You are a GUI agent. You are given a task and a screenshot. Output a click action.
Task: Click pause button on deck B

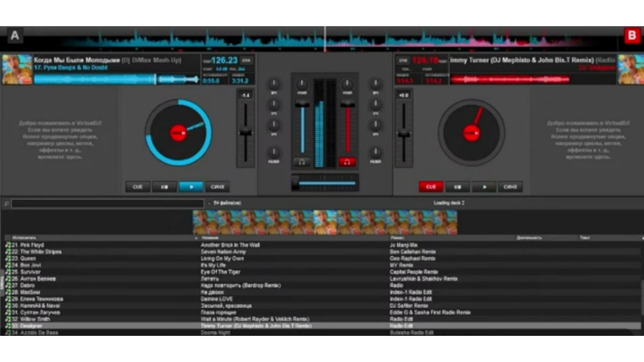458,187
